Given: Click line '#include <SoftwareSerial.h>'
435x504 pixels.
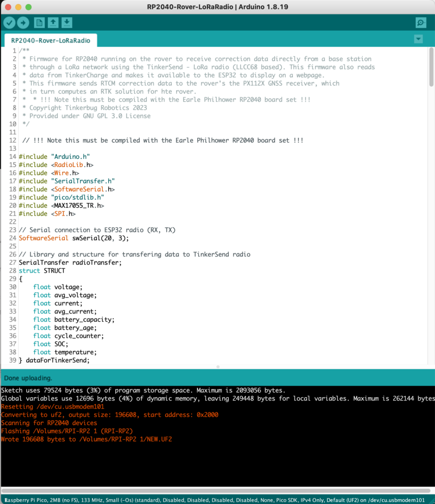Looking at the screenshot, I should tap(67, 189).
